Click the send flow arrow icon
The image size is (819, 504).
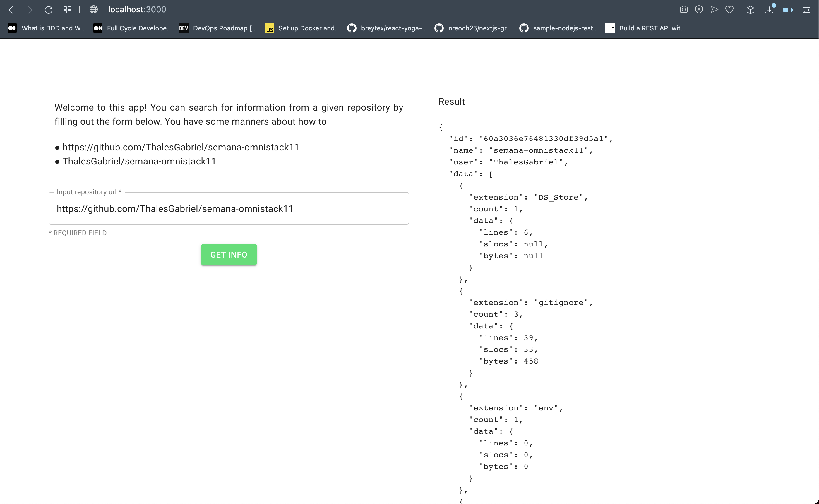coord(714,10)
